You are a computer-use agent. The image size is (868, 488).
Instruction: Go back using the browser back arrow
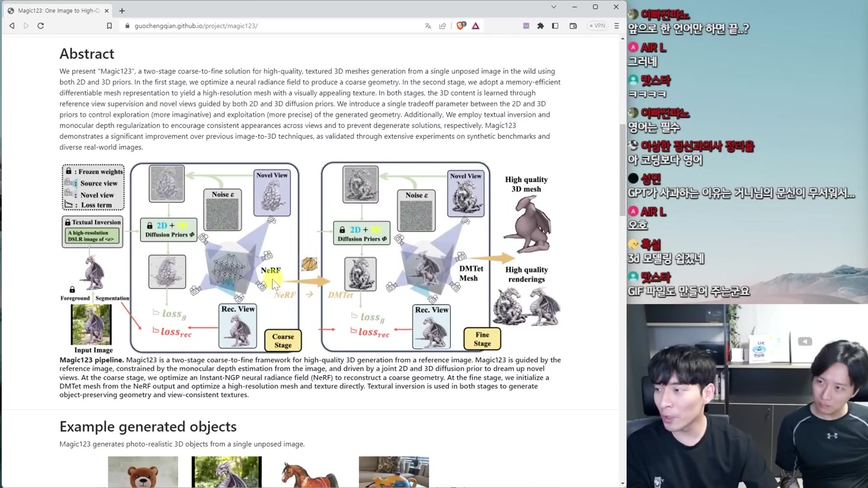12,26
